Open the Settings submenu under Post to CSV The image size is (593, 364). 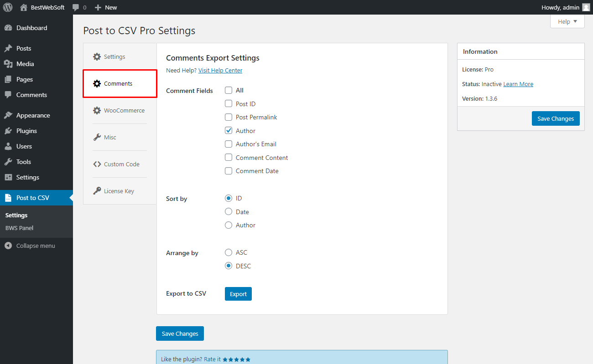pyautogui.click(x=16, y=215)
